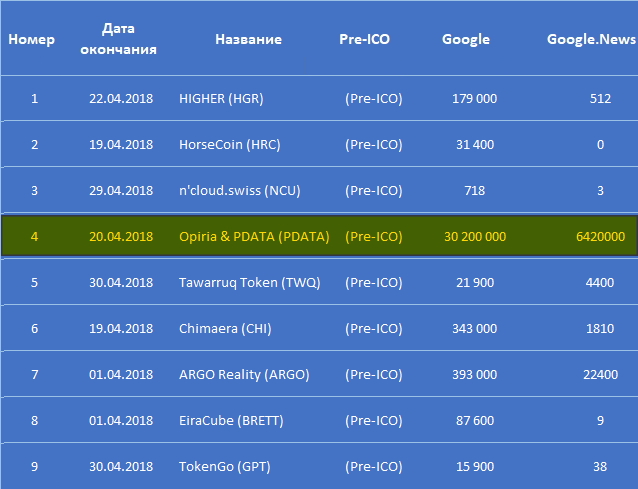Click the date 22.04.2018
This screenshot has height=489, width=638.
[x=121, y=98]
